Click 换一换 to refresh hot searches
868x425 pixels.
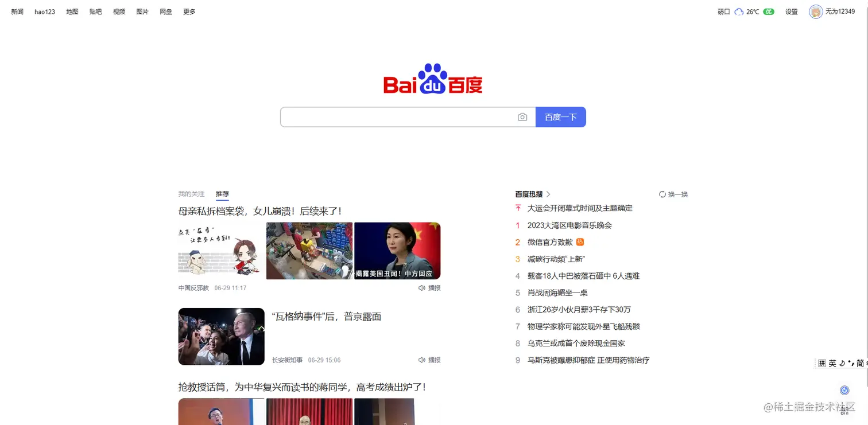click(678, 194)
